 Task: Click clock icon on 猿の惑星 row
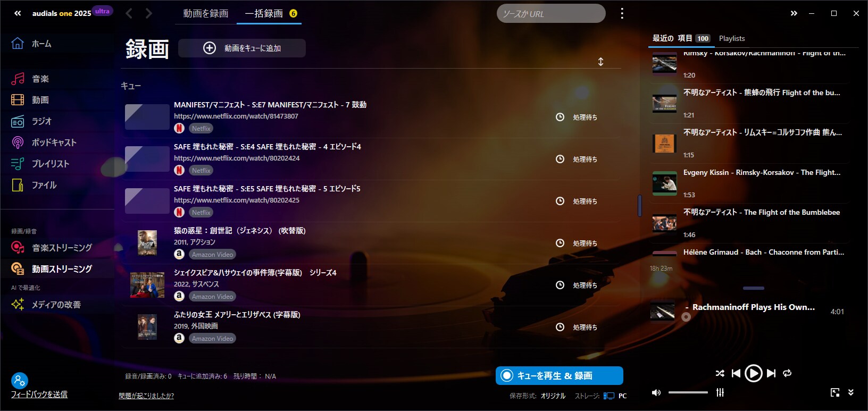tap(560, 243)
